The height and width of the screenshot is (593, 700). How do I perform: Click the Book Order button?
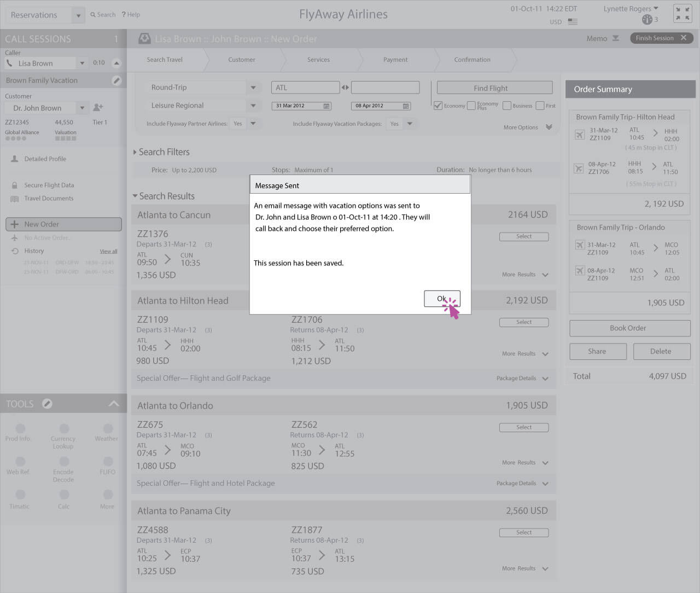click(x=629, y=328)
